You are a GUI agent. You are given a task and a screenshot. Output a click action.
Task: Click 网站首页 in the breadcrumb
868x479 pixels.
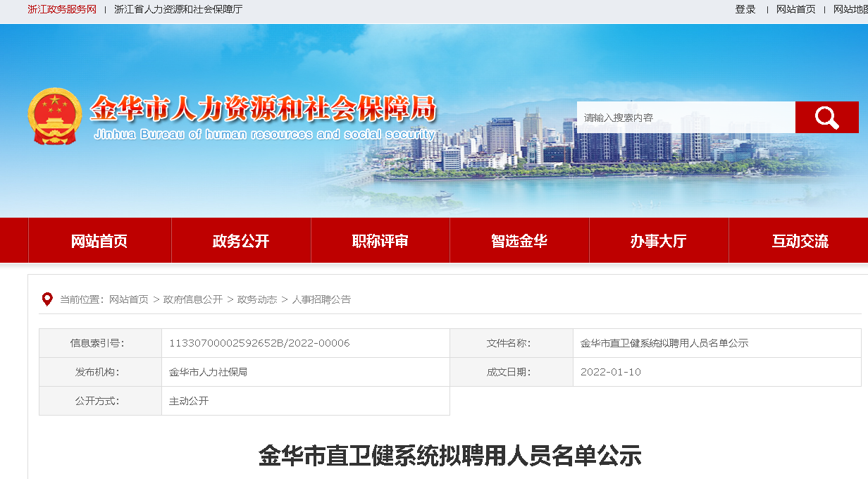(x=129, y=299)
